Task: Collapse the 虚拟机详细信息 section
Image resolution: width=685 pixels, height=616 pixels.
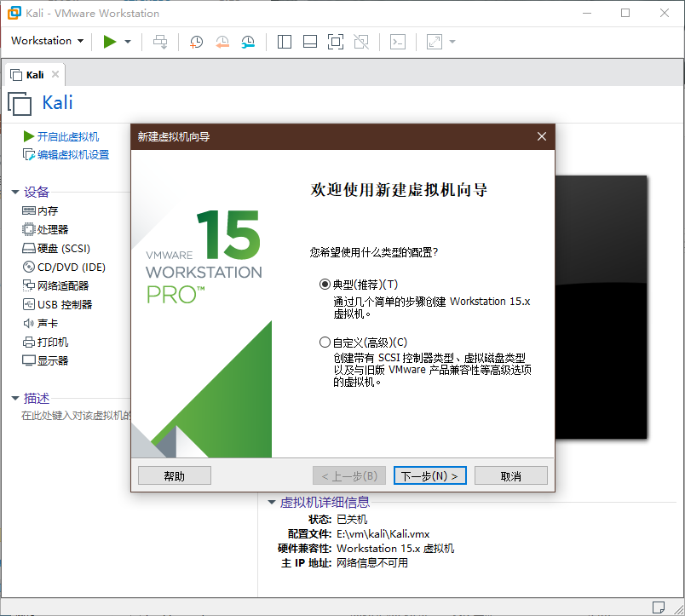Action: (x=272, y=503)
